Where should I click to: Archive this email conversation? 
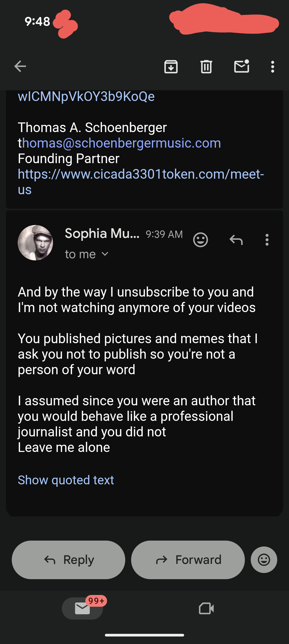(171, 66)
